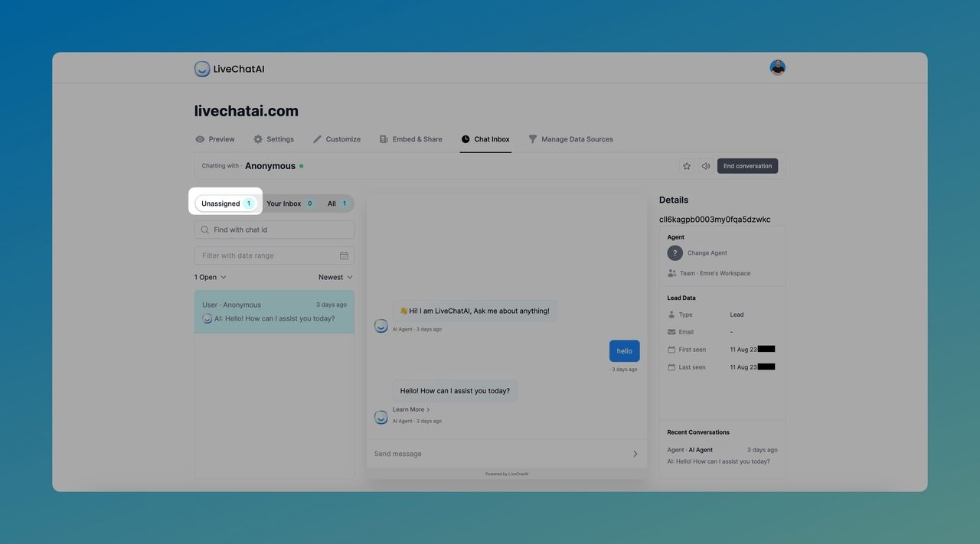
Task: Click the Filter with date range field
Action: click(x=274, y=256)
